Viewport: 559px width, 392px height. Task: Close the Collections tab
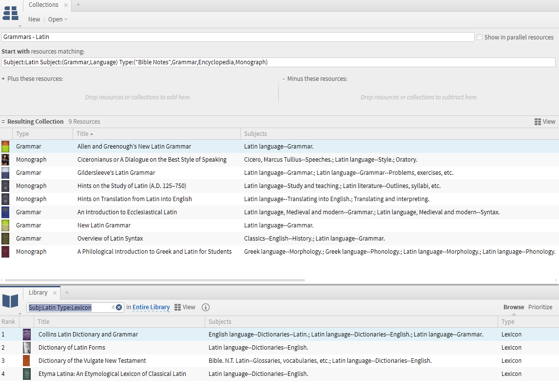click(66, 5)
